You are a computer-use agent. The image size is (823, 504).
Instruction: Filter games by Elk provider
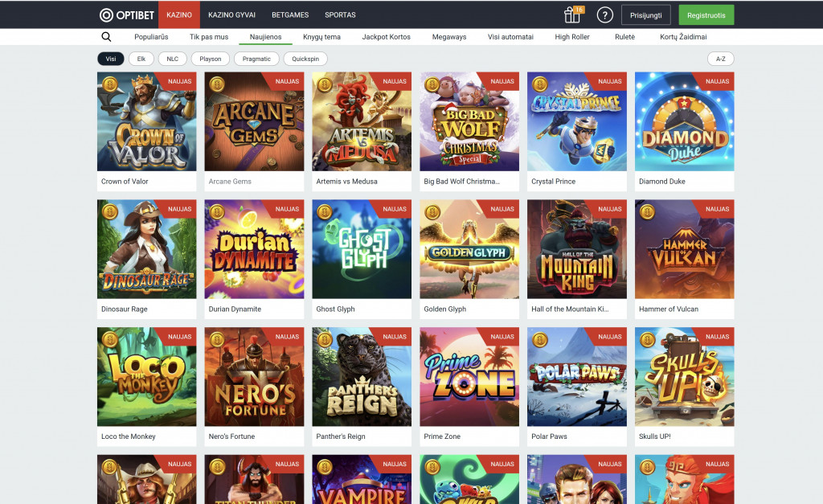tap(141, 59)
